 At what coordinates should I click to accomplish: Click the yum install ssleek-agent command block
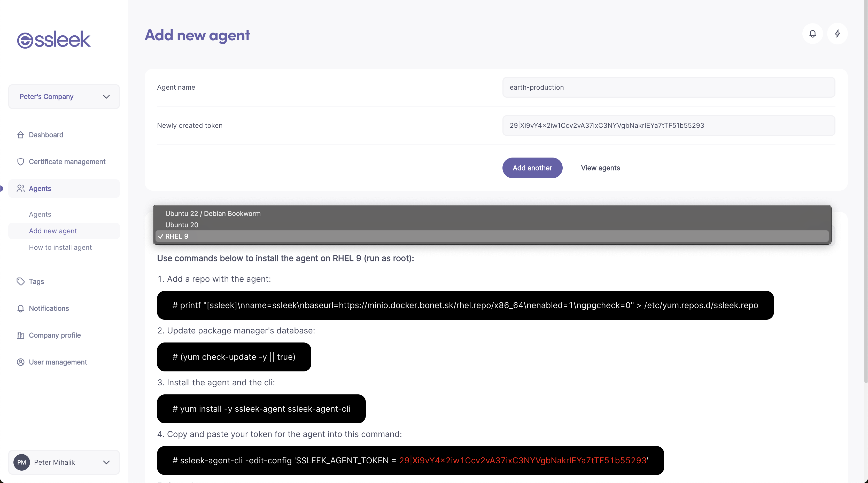[x=261, y=409]
